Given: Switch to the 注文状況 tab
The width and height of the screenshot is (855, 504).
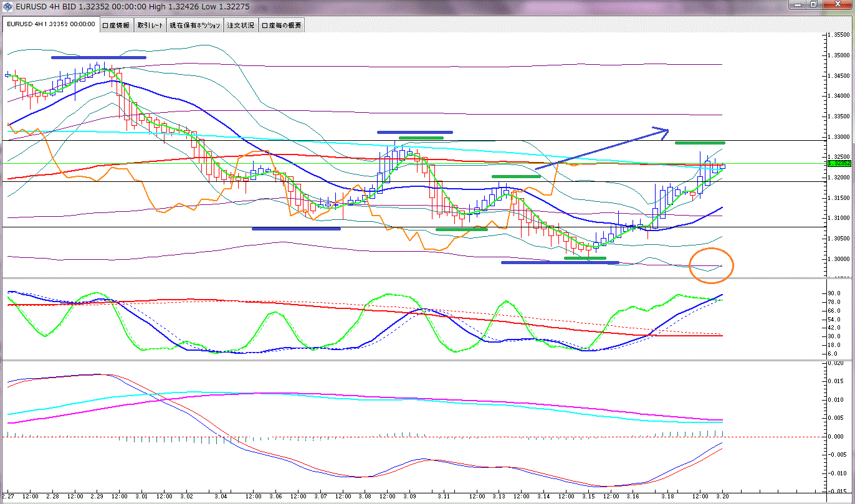Looking at the screenshot, I should pyautogui.click(x=240, y=26).
